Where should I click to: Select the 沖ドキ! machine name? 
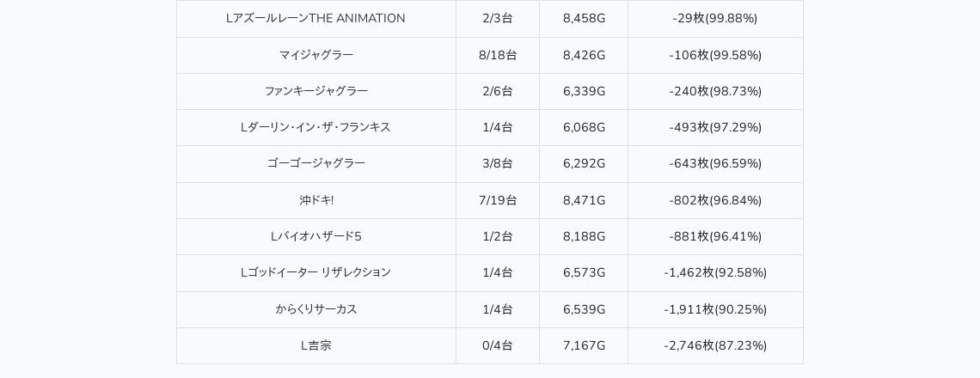coord(315,200)
